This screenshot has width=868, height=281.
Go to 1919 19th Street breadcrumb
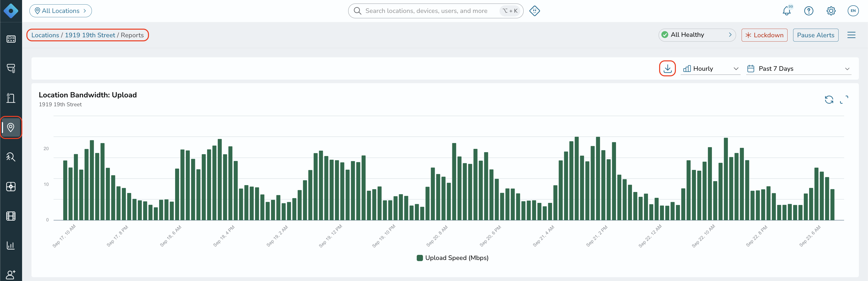click(90, 35)
